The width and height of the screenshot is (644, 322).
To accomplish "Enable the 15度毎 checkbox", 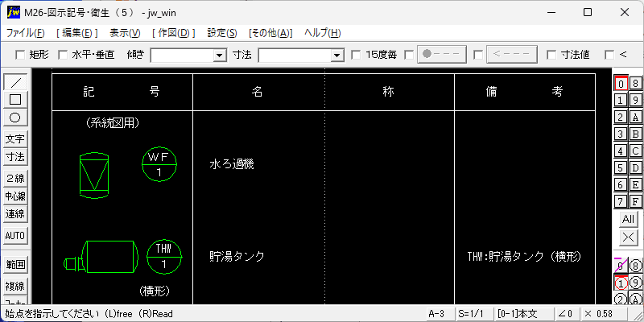I will [356, 55].
